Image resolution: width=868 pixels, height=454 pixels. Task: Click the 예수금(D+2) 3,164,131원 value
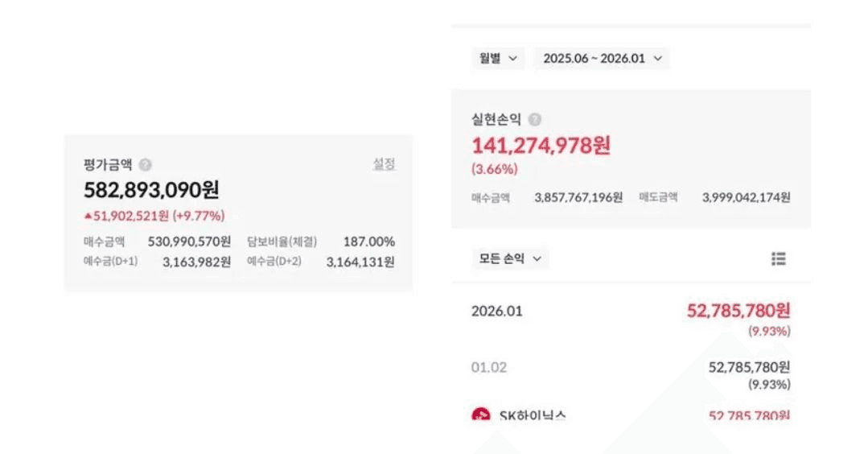click(360, 262)
